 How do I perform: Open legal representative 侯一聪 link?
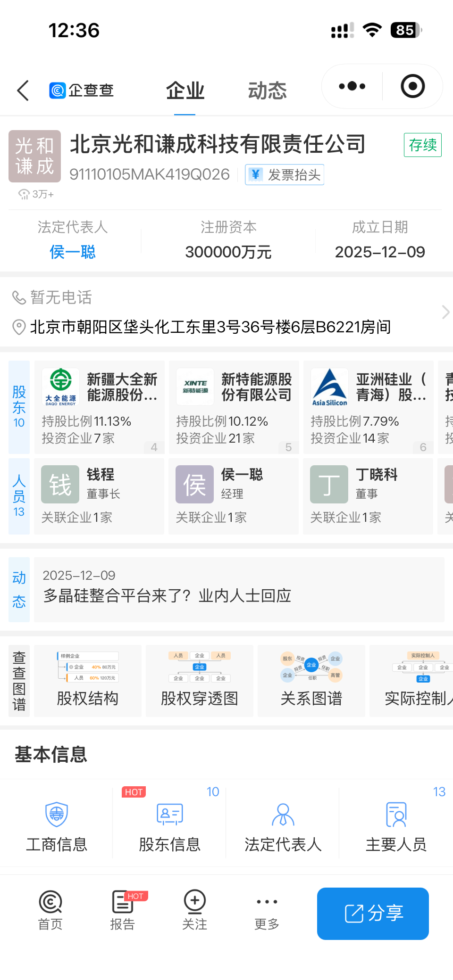tap(73, 252)
